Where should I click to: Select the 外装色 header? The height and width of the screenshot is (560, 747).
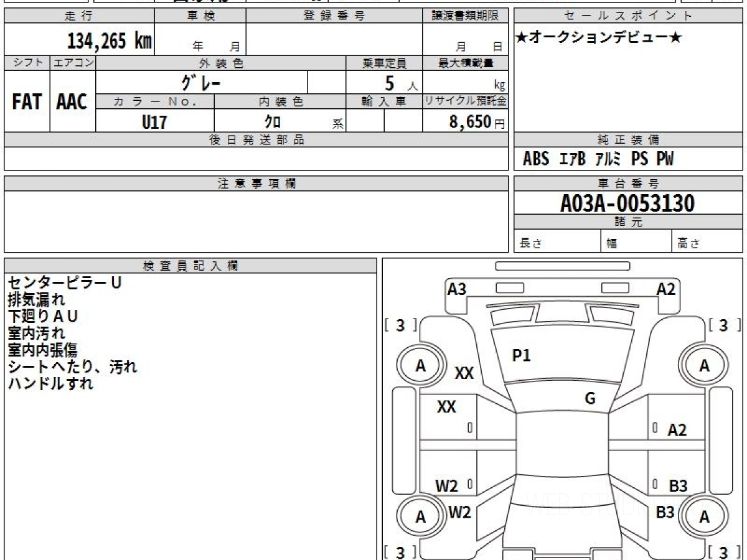[221, 63]
